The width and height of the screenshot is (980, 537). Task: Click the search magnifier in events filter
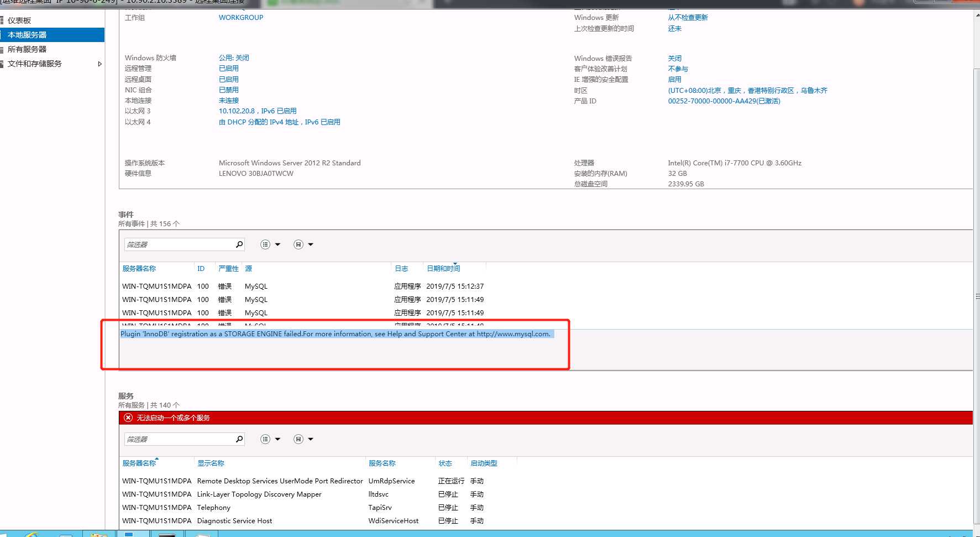(x=239, y=244)
